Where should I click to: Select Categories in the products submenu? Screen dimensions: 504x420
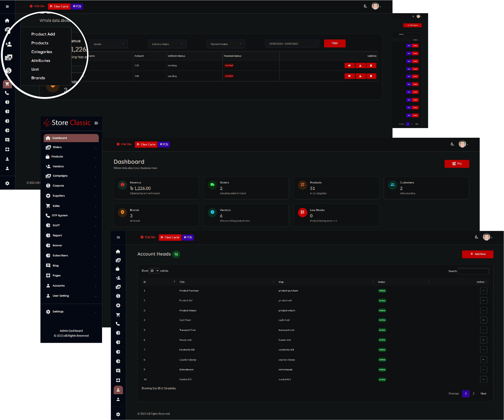(42, 52)
